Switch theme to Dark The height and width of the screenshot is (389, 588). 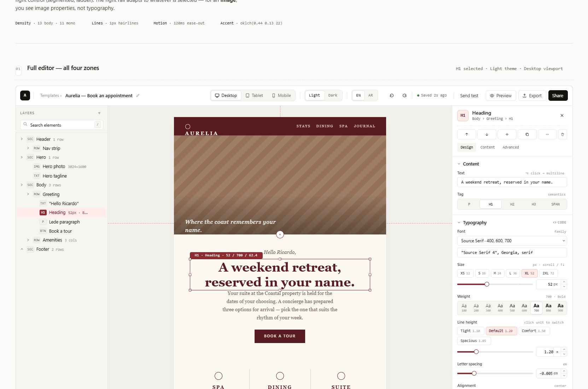(x=333, y=95)
